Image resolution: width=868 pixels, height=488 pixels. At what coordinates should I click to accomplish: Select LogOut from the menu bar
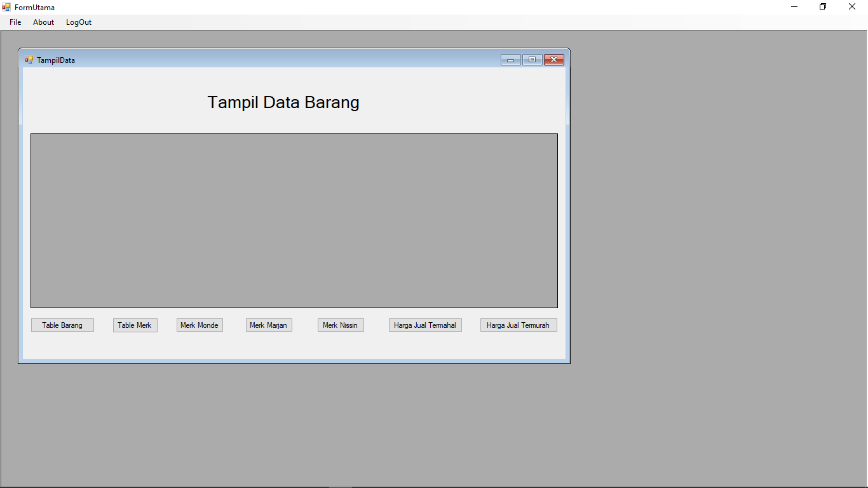coord(78,22)
